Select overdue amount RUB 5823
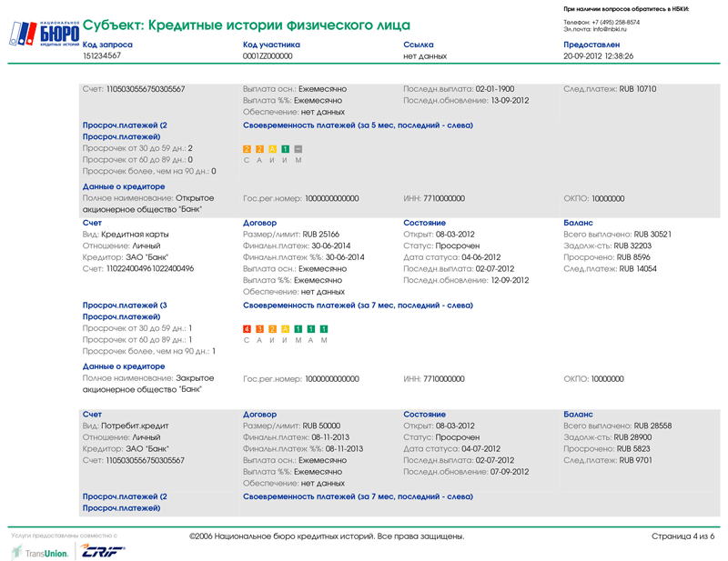Viewport: 728px width, 561px height. (633, 449)
